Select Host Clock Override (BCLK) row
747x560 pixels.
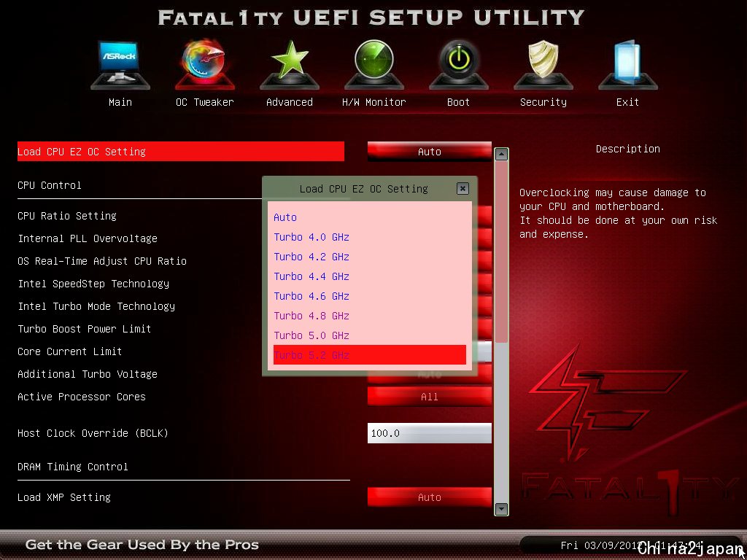(x=93, y=433)
